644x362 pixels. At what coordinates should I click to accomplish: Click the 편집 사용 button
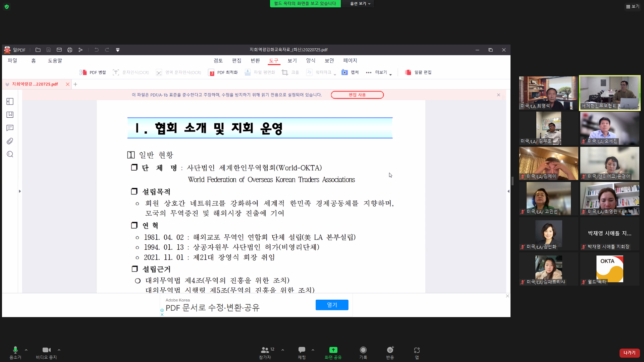tap(357, 95)
